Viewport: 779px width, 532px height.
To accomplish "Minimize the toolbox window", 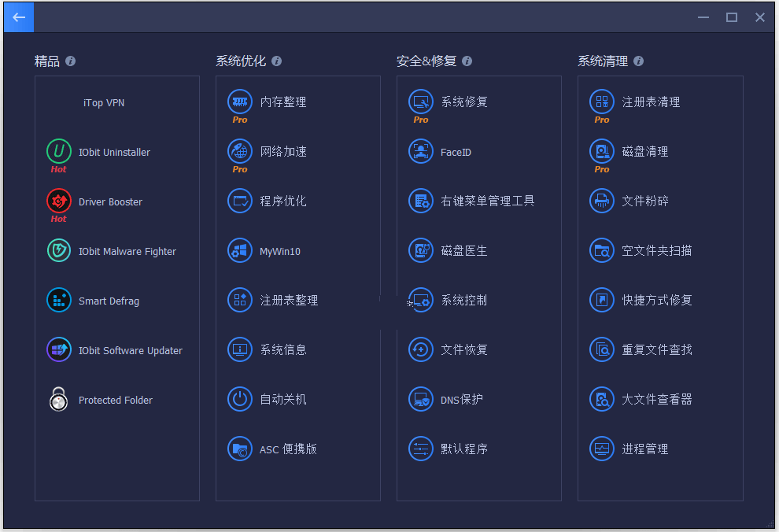I will point(703,17).
